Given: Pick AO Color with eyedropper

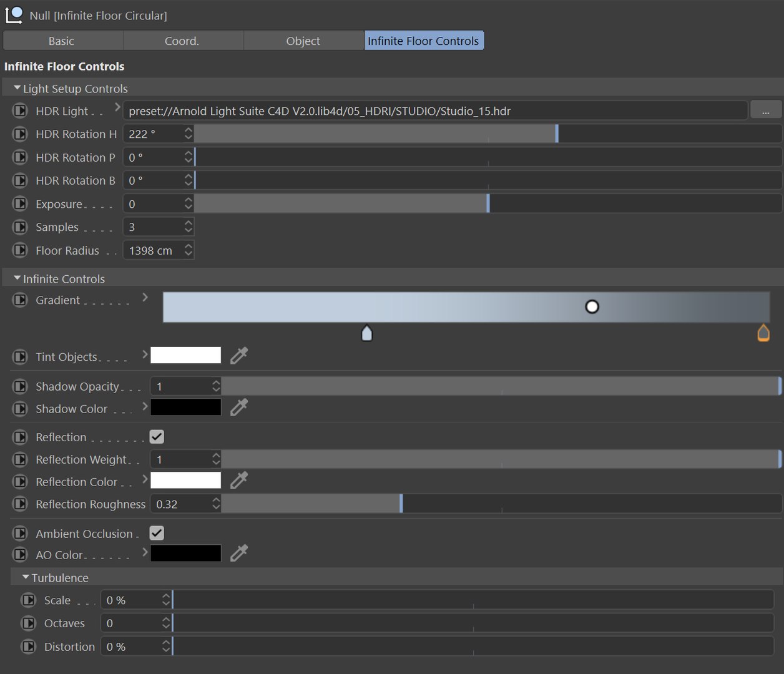Looking at the screenshot, I should click(239, 554).
